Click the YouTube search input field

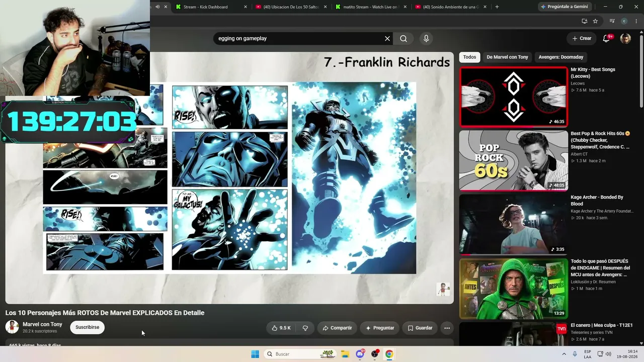click(300, 39)
